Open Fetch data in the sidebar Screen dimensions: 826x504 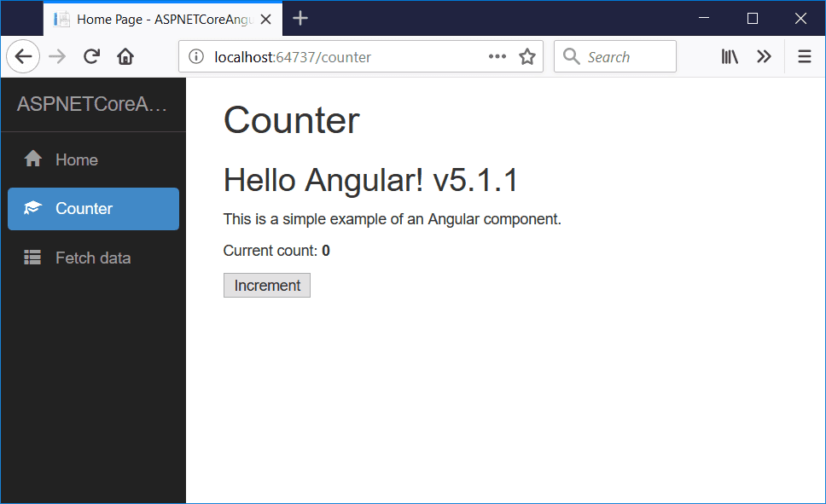(93, 258)
